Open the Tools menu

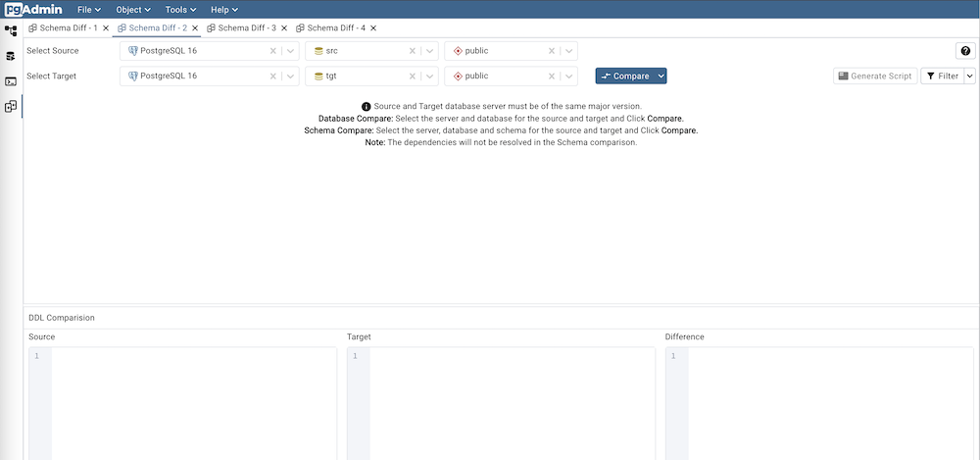(180, 9)
